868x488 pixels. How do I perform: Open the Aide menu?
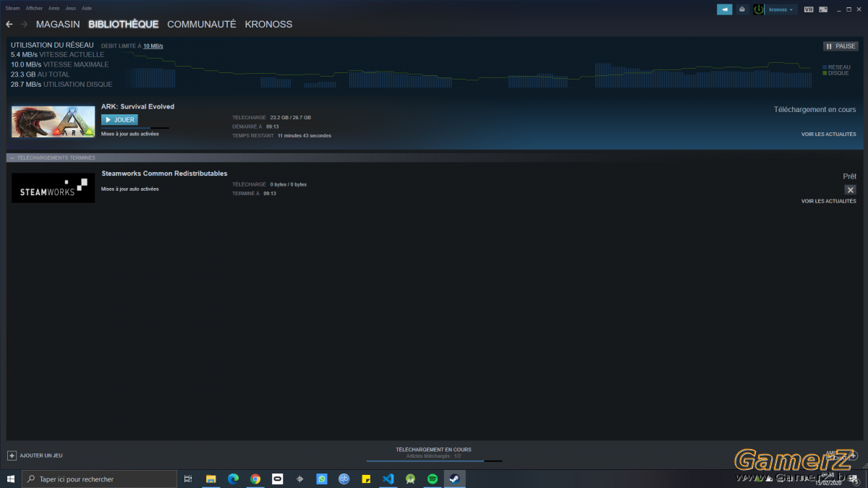[x=87, y=8]
